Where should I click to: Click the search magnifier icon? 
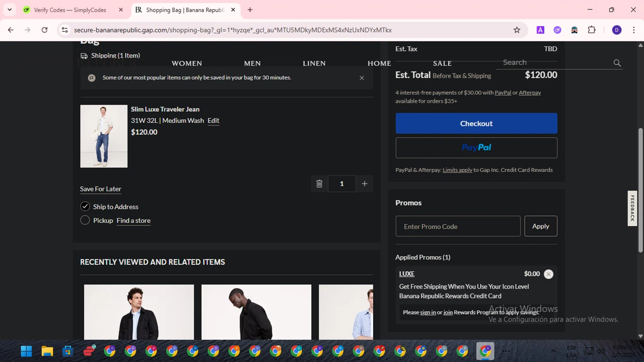pos(617,63)
